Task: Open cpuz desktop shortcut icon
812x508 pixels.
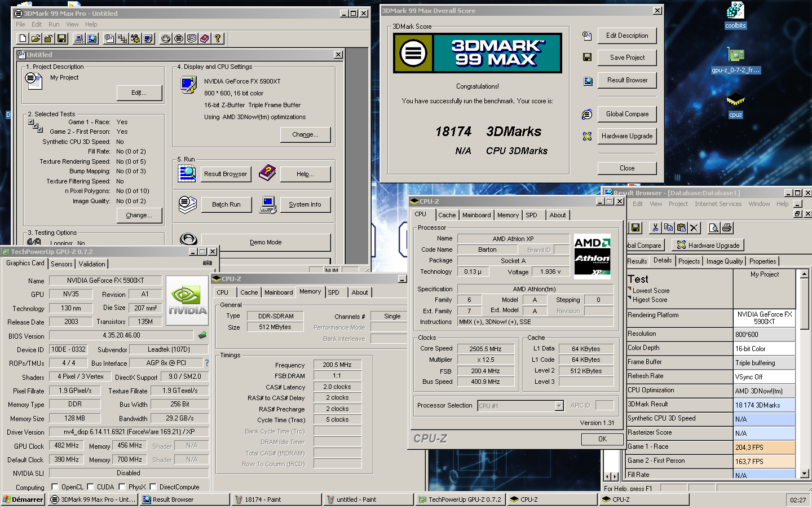Action: 735,106
